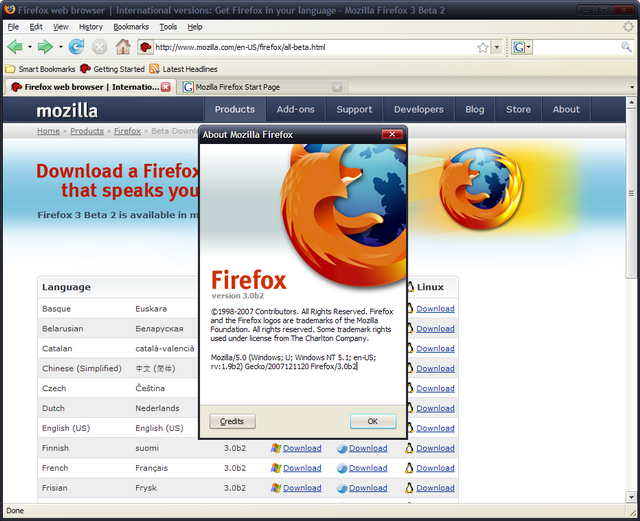The image size is (640, 521).
Task: Click the scrollbar up arrow
Action: coord(631,102)
